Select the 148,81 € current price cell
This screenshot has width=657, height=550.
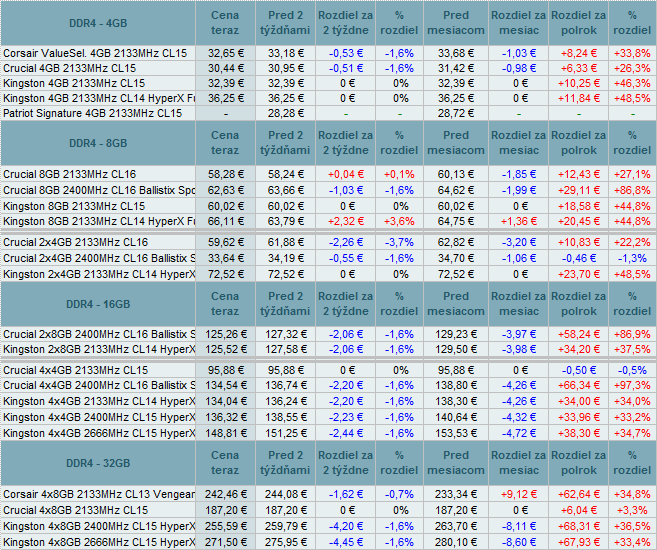pyautogui.click(x=225, y=433)
